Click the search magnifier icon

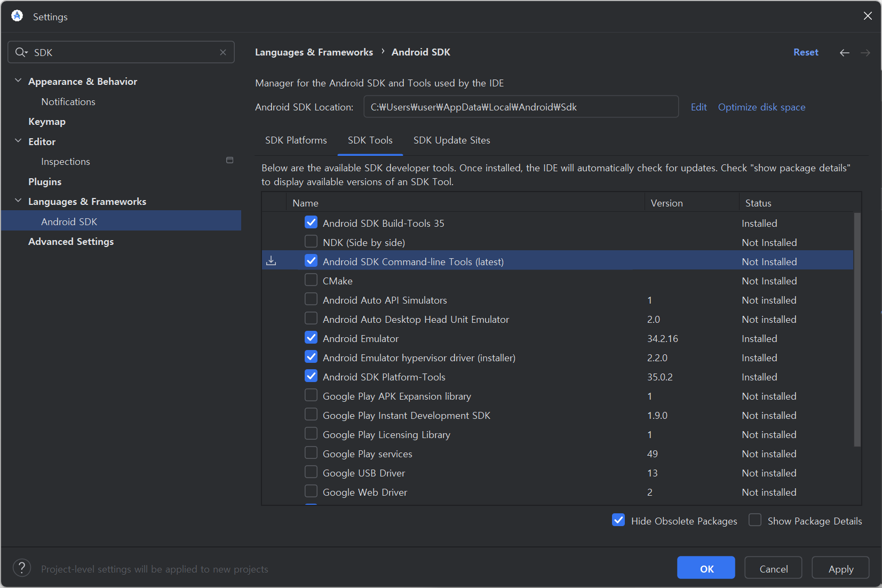coord(21,52)
